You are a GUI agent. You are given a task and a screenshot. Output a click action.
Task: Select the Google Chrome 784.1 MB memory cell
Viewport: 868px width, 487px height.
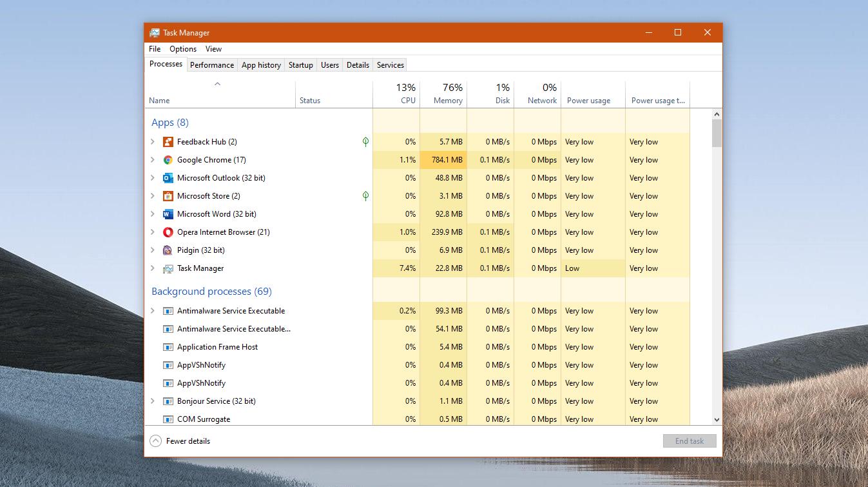443,160
